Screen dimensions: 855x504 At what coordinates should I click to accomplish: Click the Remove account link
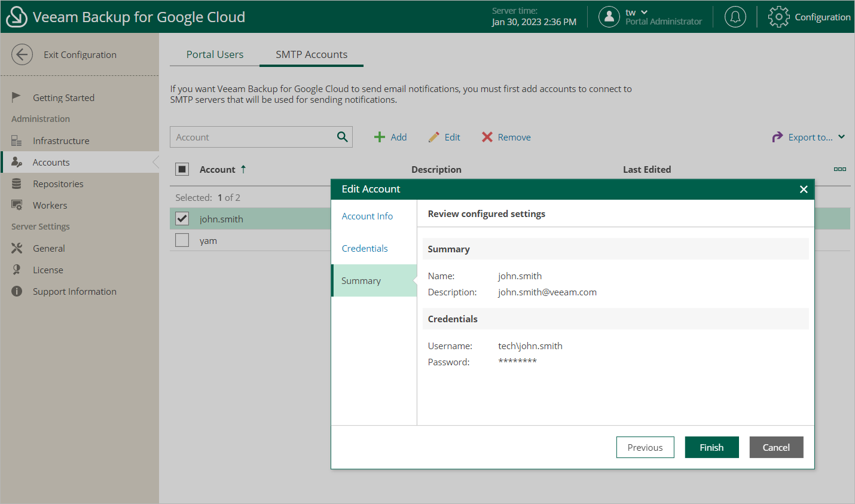(514, 137)
